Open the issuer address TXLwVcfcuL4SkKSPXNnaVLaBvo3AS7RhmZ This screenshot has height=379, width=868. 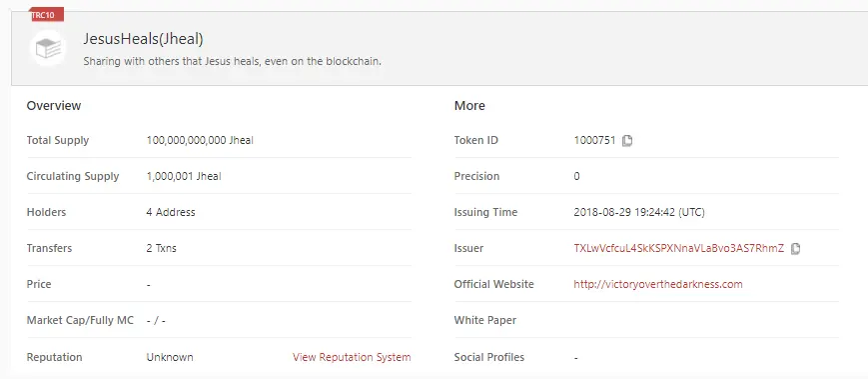[678, 248]
